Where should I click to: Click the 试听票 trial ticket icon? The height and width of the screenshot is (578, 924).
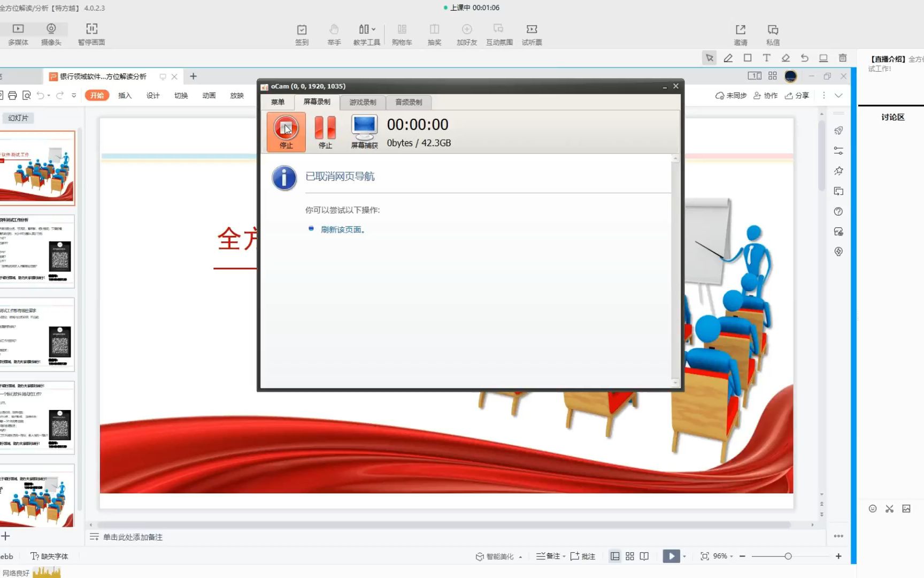532,34
